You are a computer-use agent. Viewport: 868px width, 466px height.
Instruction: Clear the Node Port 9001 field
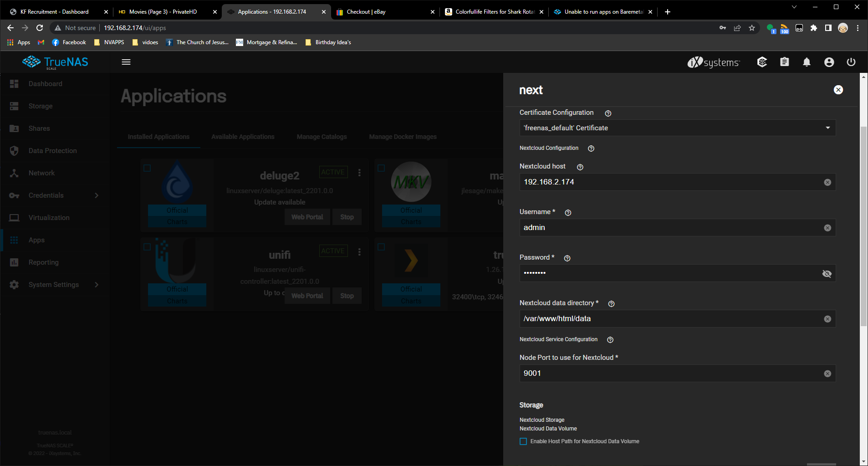click(827, 374)
